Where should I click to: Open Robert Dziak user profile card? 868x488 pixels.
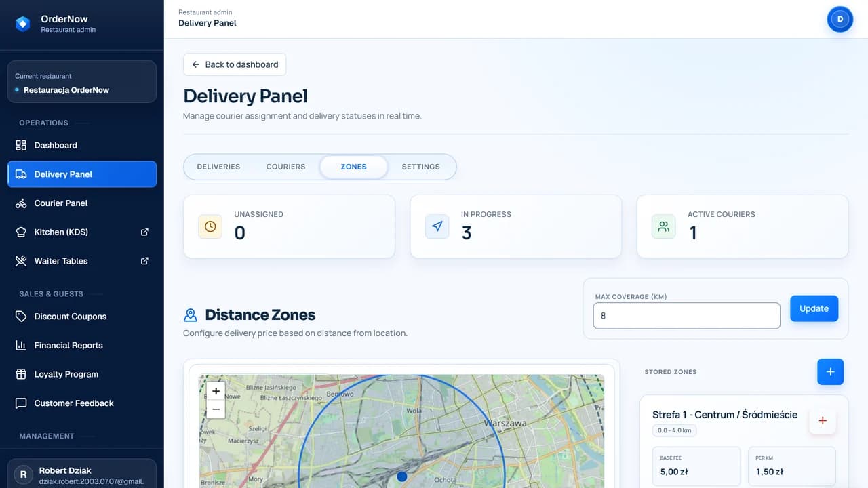click(82, 474)
